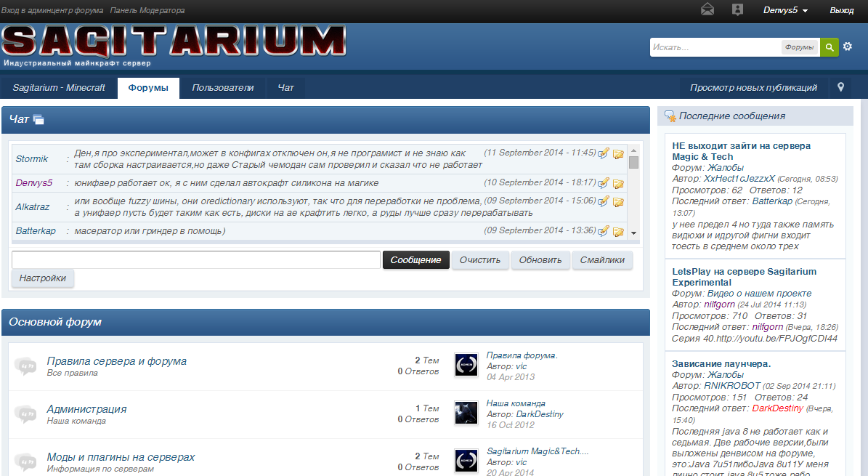
Task: Open Панель Модератора link
Action: [147, 10]
